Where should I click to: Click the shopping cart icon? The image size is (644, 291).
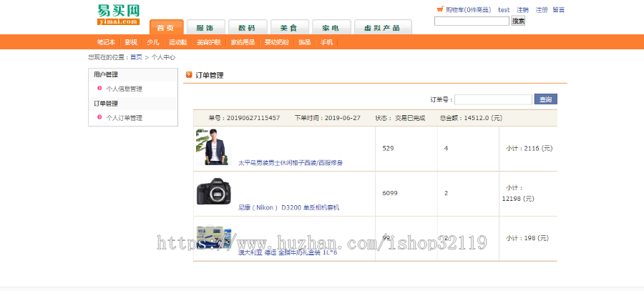[440, 9]
